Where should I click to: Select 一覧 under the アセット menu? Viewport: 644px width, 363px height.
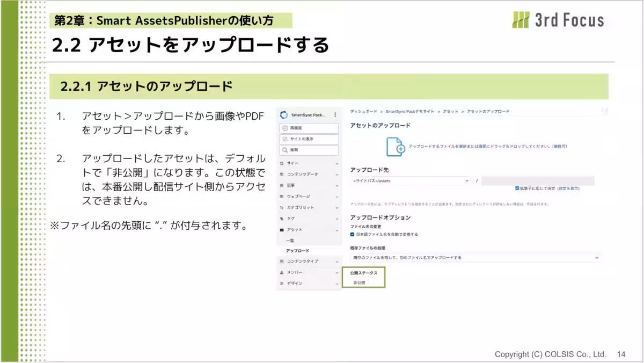(x=290, y=241)
